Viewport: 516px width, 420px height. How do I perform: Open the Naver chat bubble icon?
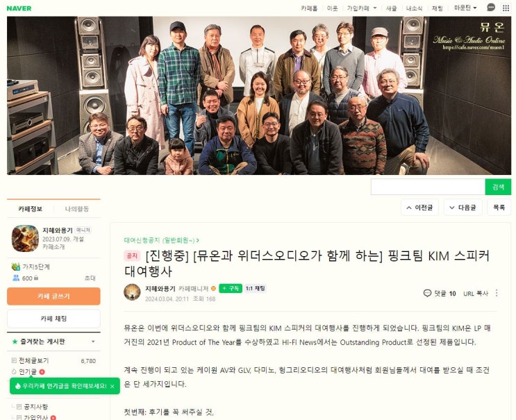coord(491,8)
